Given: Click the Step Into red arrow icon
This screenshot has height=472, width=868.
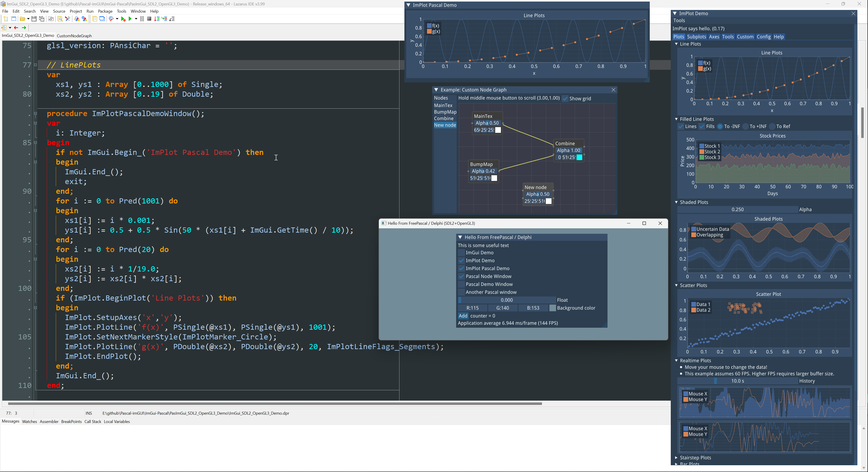Looking at the screenshot, I should tap(157, 19).
